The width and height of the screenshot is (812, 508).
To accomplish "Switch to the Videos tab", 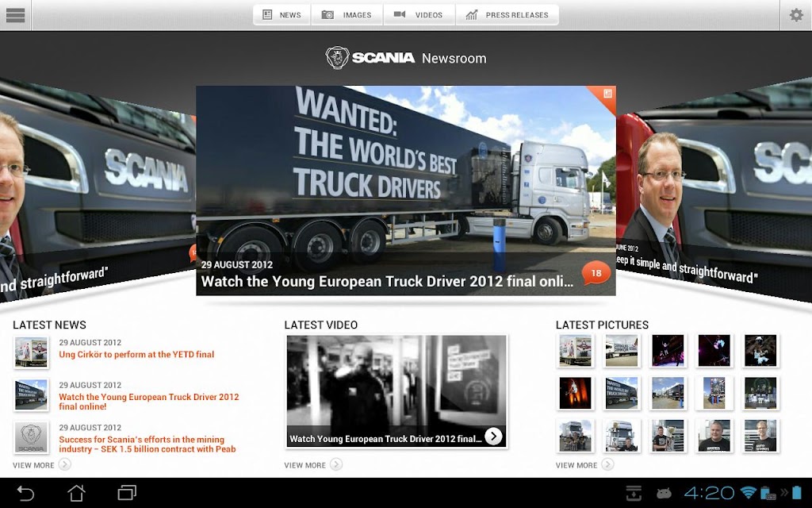I will pos(419,15).
